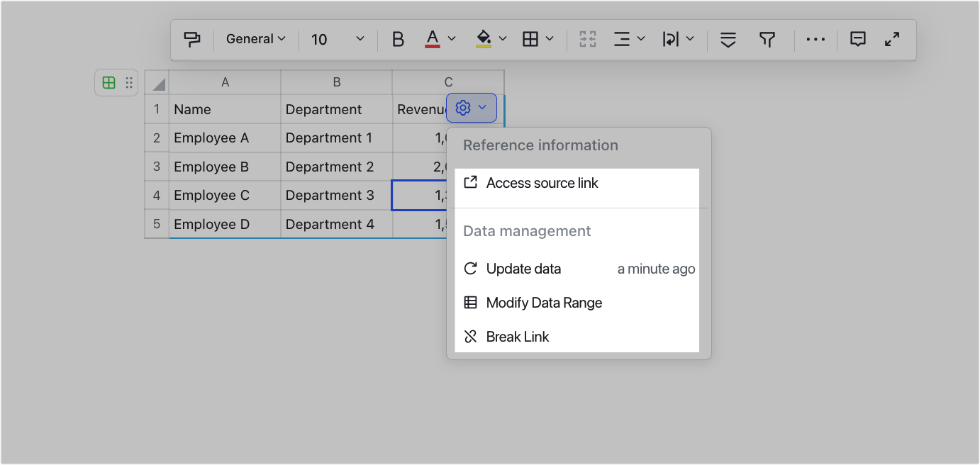The height and width of the screenshot is (465, 980).
Task: Open the settings gear on the Revenue cell
Action: pyautogui.click(x=462, y=108)
